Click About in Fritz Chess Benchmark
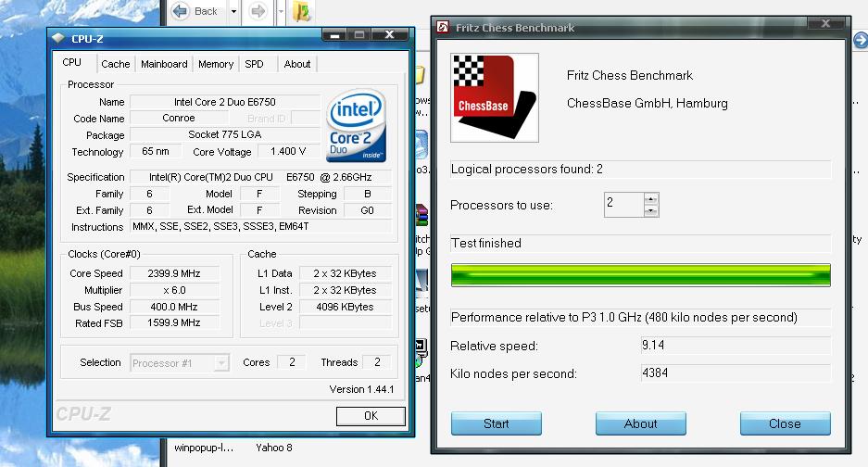The height and width of the screenshot is (467, 868). pos(640,423)
